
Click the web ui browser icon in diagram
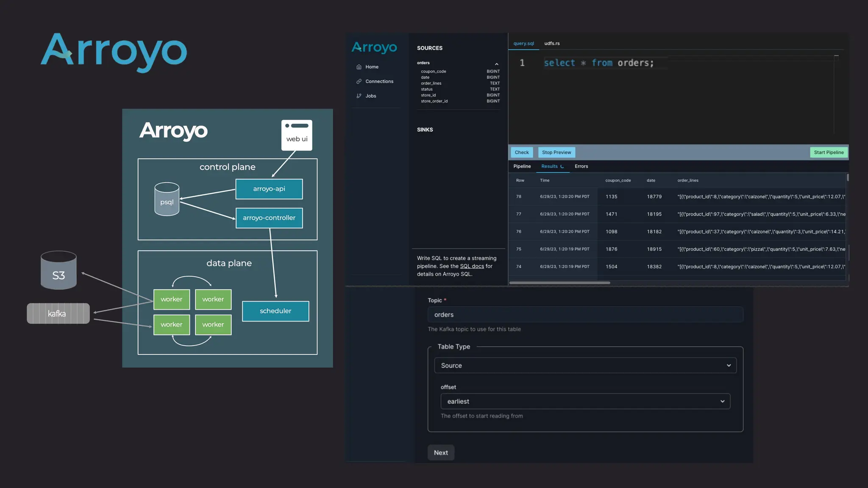click(297, 135)
